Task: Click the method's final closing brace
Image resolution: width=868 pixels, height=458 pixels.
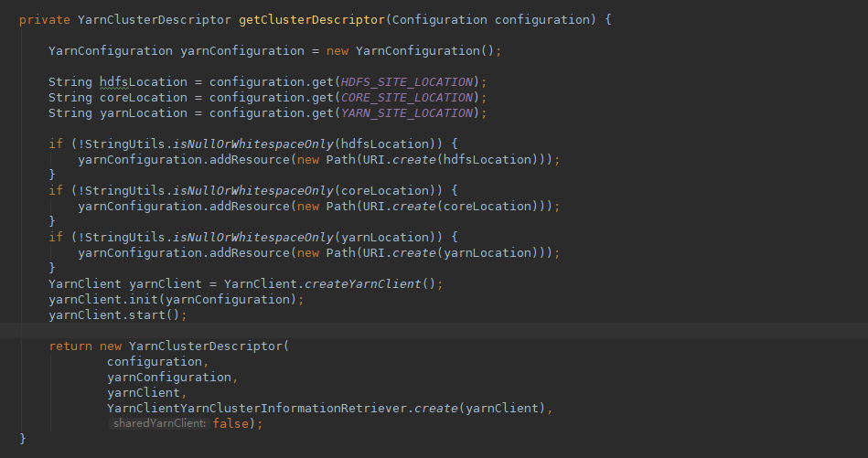Action: click(x=23, y=439)
